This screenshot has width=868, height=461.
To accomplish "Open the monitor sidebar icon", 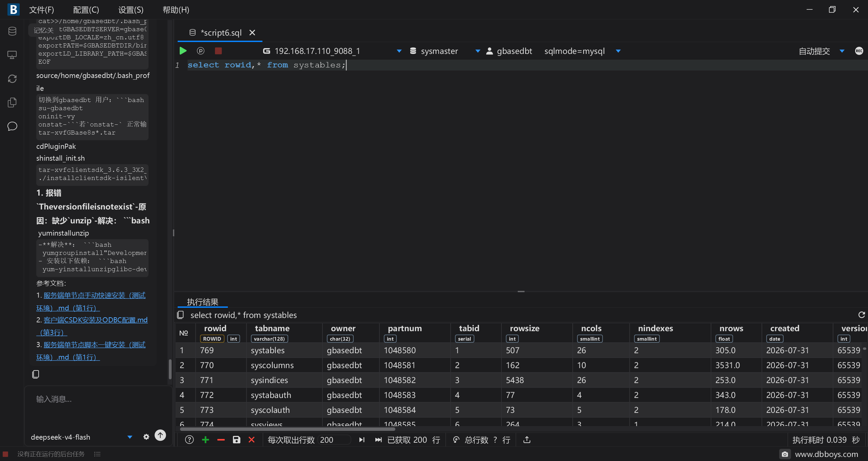I will tap(12, 55).
